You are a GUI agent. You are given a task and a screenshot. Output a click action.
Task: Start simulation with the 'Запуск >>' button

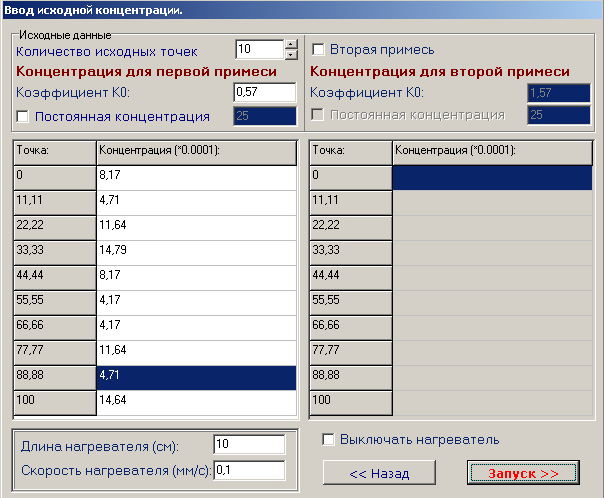click(x=523, y=473)
